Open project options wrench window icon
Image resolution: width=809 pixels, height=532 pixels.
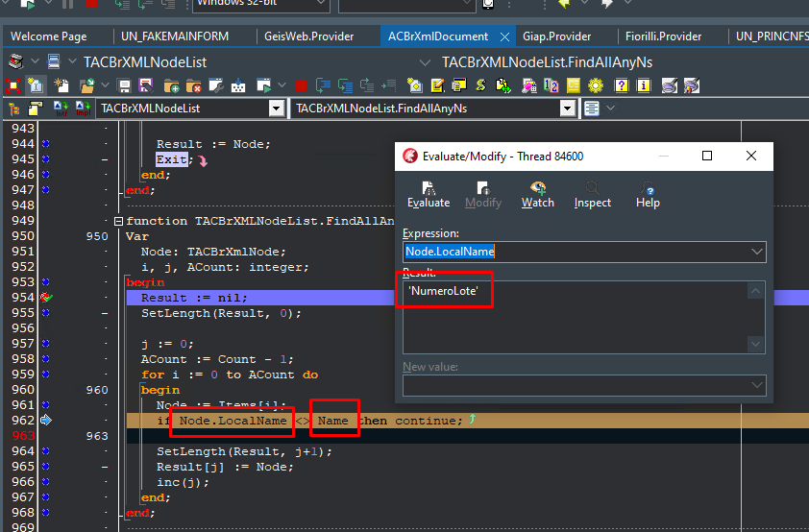point(215,85)
